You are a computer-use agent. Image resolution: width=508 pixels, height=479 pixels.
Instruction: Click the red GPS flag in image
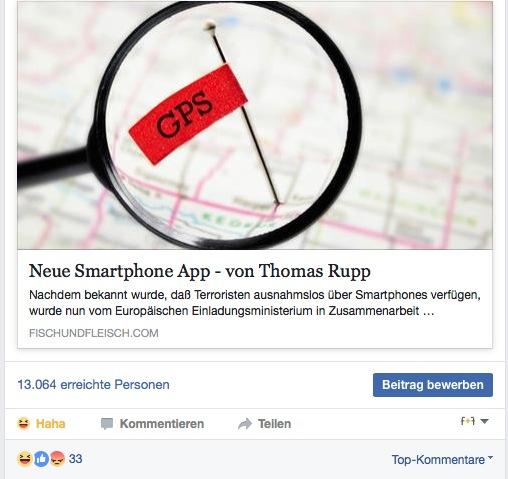[188, 114]
